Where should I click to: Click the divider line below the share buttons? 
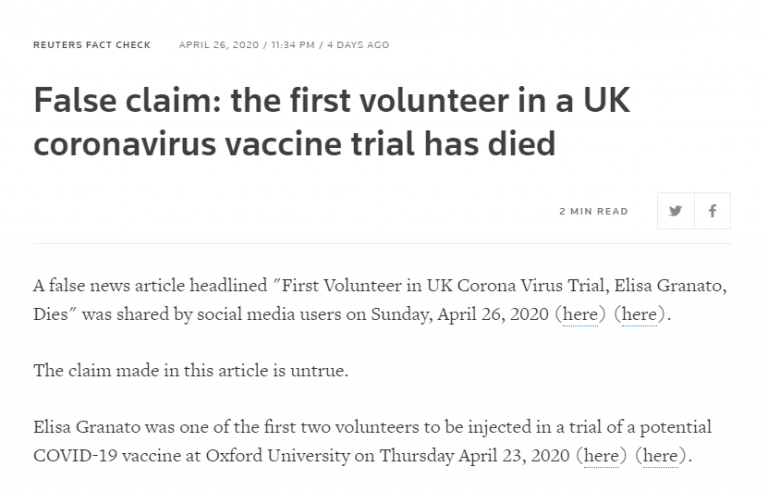(x=382, y=244)
